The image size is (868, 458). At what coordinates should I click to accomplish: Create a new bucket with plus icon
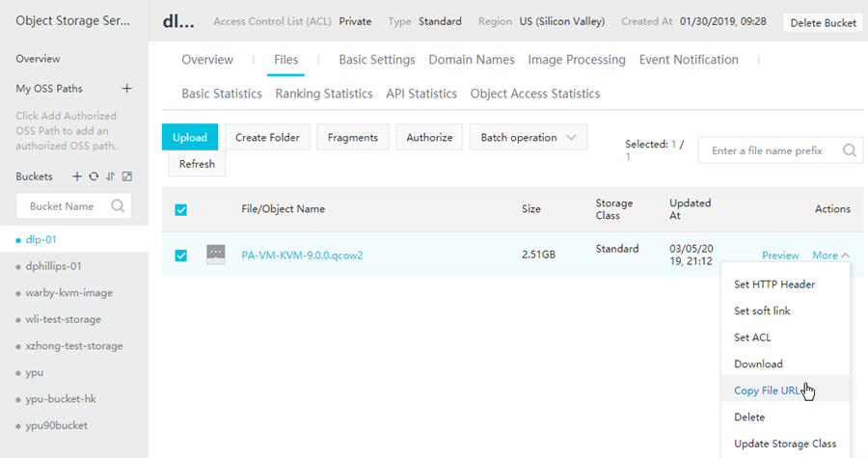click(78, 176)
